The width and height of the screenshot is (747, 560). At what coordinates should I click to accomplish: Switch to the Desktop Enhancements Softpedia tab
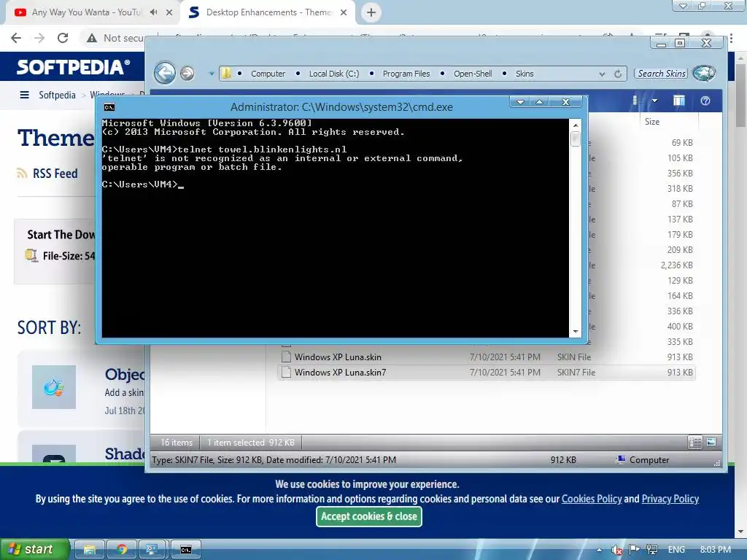click(268, 12)
